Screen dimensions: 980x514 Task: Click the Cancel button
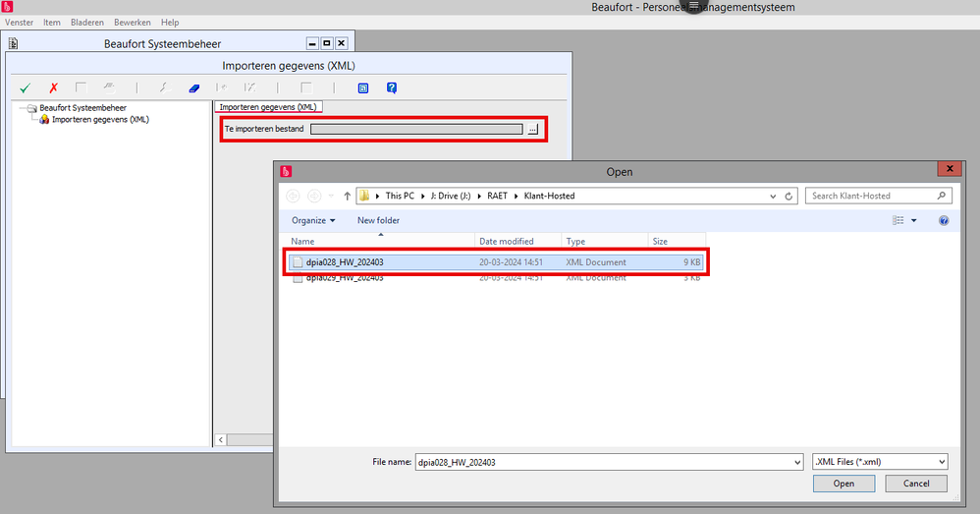[916, 484]
